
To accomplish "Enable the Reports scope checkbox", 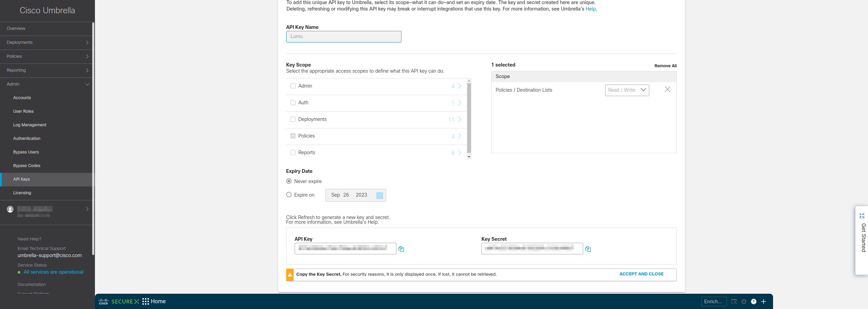I will [x=293, y=153].
